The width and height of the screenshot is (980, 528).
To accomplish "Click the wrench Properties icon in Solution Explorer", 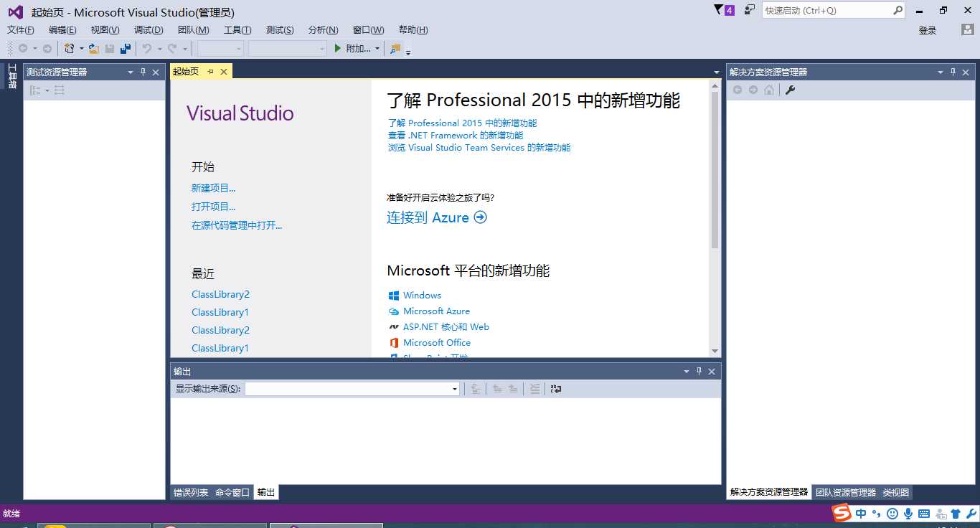I will click(x=790, y=90).
